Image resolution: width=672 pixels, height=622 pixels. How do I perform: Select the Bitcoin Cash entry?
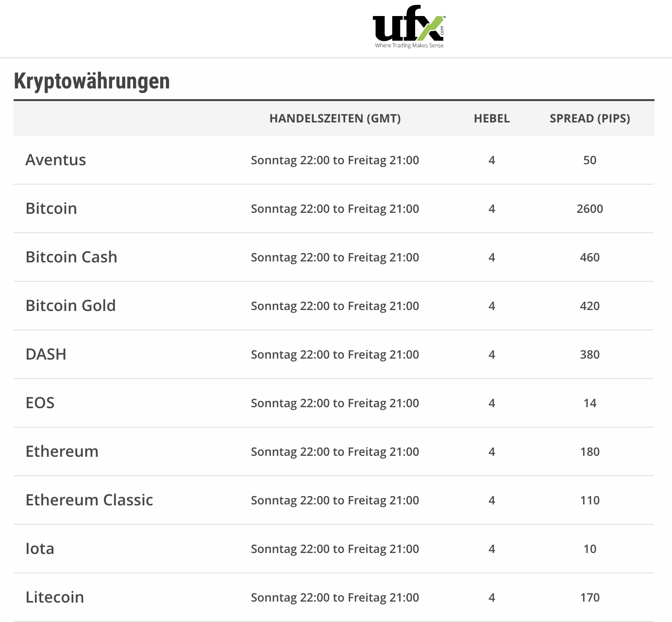click(71, 257)
